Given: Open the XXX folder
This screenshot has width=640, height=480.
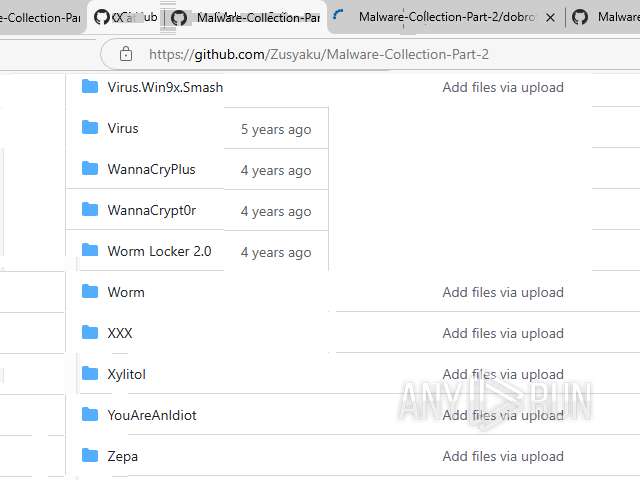Looking at the screenshot, I should 120,333.
